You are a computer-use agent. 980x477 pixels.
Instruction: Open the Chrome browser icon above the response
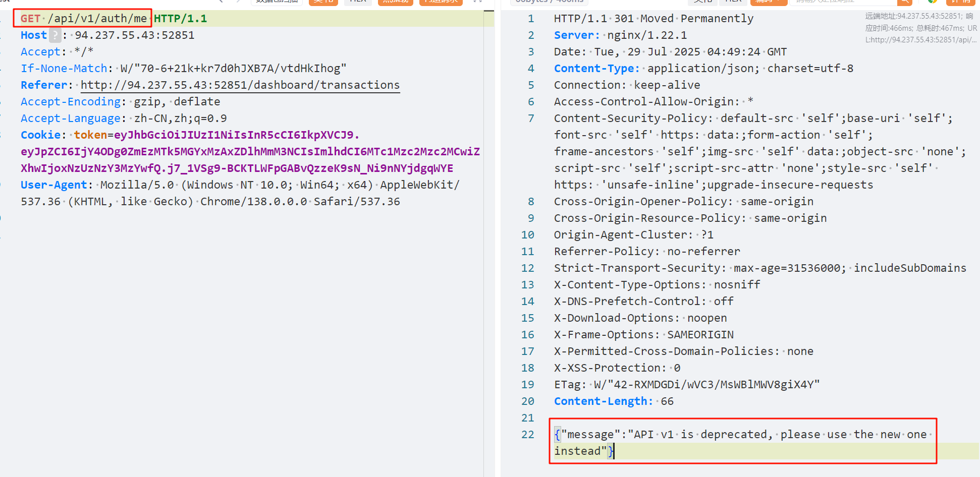pyautogui.click(x=932, y=2)
